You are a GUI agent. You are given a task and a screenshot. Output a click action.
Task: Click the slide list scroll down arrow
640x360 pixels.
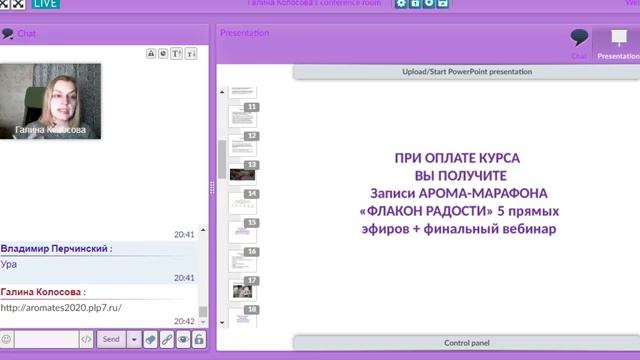point(222,322)
